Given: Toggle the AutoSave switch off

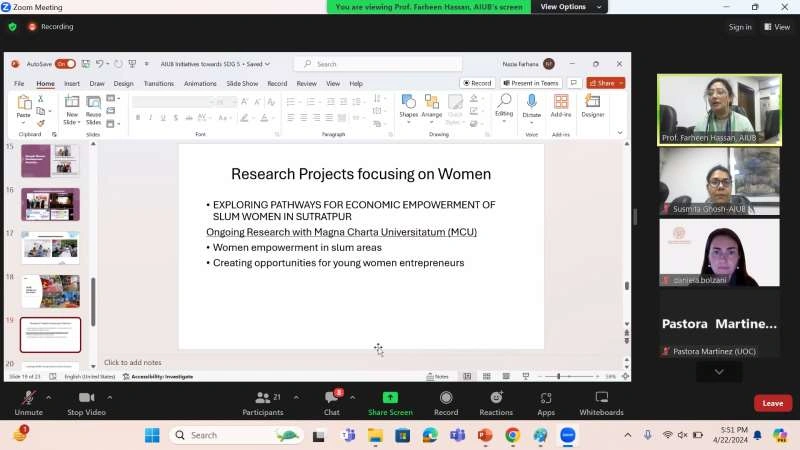Looking at the screenshot, I should click(x=65, y=64).
